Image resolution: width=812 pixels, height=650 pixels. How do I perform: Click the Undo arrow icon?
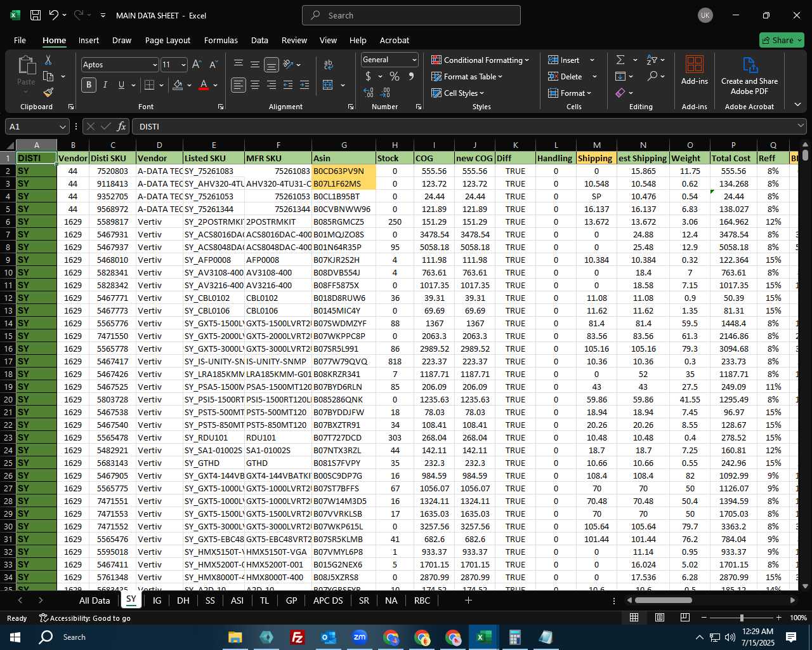point(54,15)
